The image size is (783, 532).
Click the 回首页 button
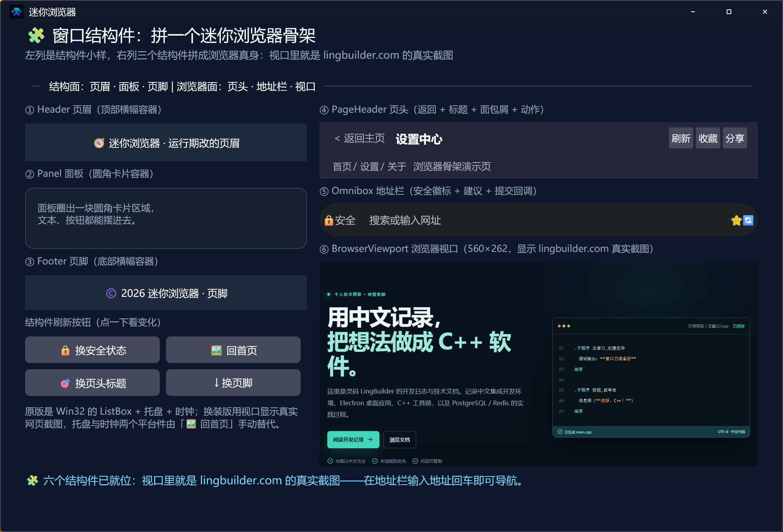click(x=233, y=350)
